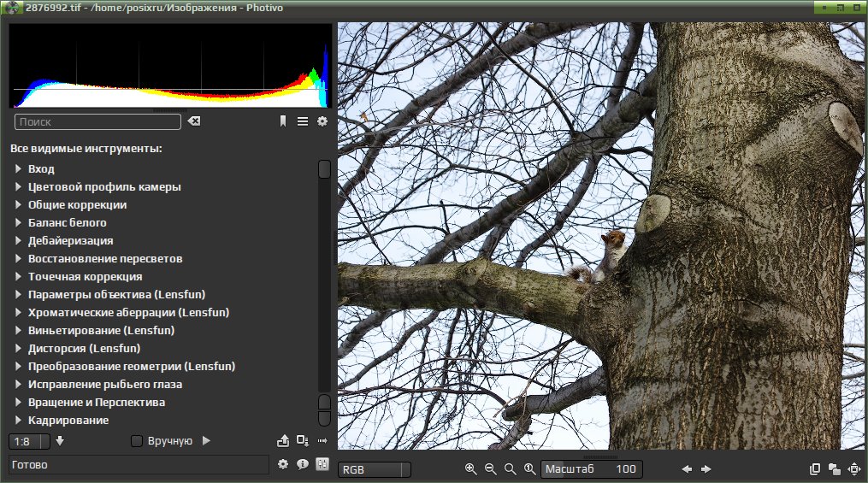Toggle the sliders panel button by status bar
The image size is (868, 483).
[x=322, y=464]
